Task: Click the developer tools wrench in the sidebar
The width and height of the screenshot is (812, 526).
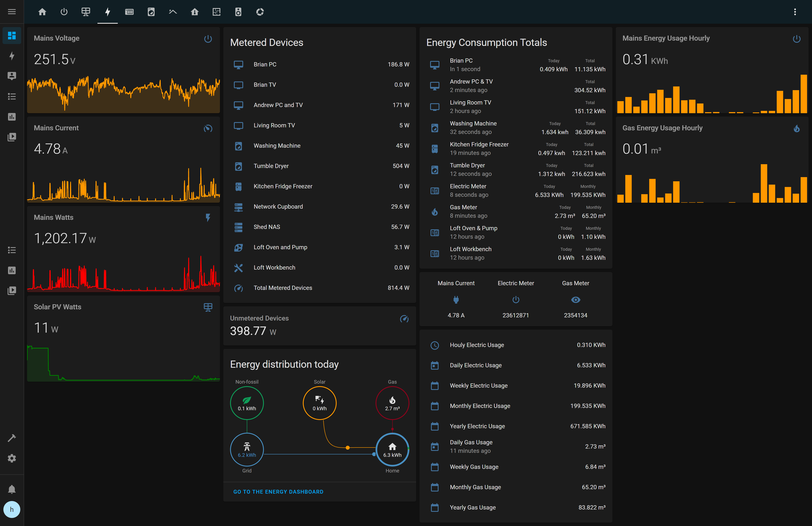Action: pos(12,438)
